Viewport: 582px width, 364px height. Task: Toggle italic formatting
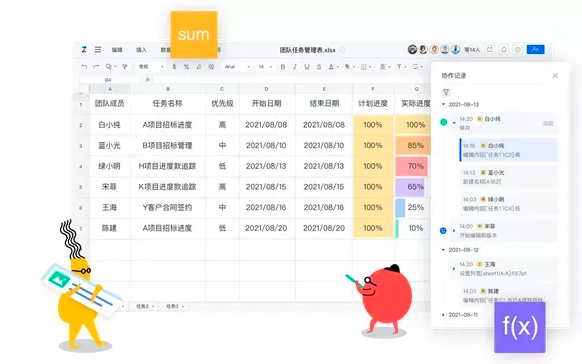(295, 67)
